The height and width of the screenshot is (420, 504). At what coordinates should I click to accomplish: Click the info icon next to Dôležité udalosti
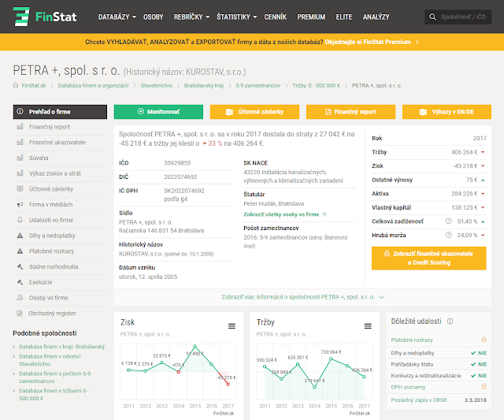pyautogui.click(x=450, y=322)
